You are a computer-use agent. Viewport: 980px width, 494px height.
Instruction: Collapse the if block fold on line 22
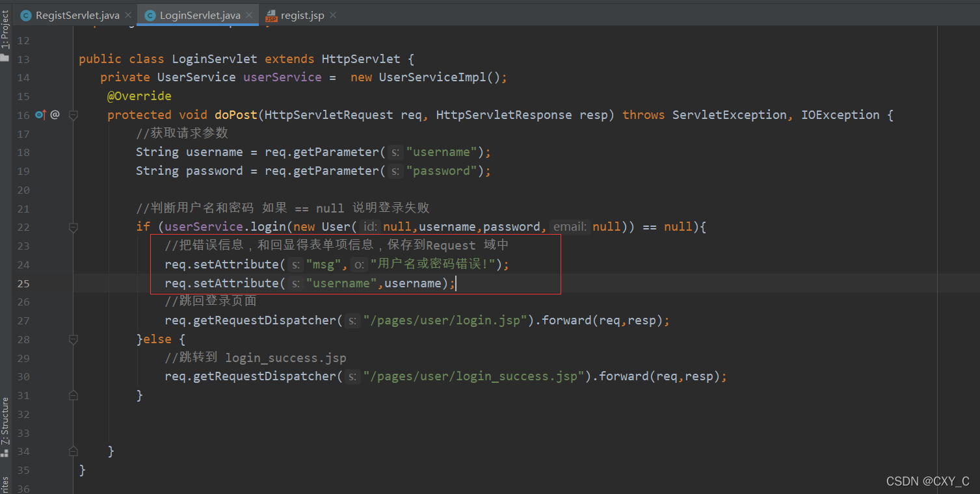tap(73, 227)
